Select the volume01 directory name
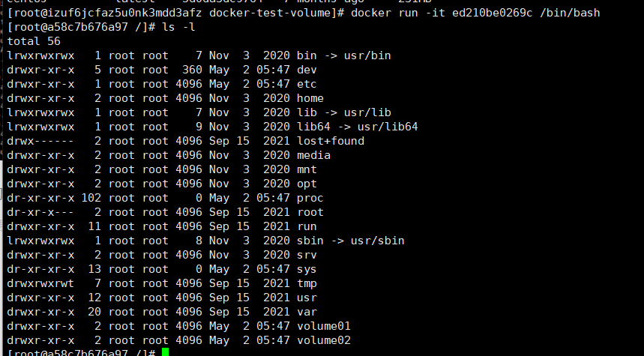This screenshot has width=644, height=356. click(x=324, y=326)
